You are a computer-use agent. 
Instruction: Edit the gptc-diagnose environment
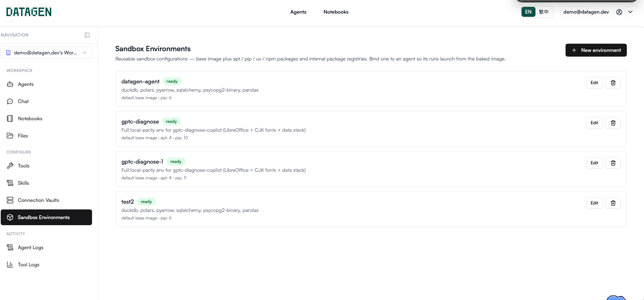[595, 123]
